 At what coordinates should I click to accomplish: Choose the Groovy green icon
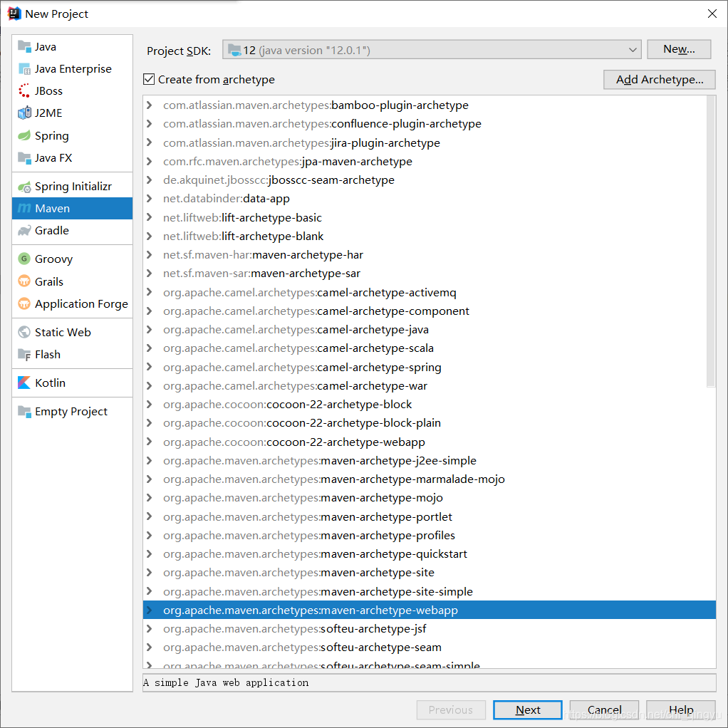point(24,259)
